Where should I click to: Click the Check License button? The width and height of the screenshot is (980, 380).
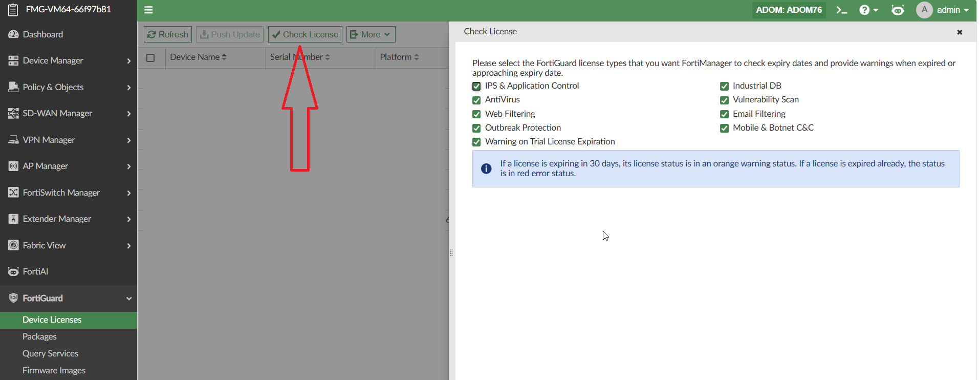pyautogui.click(x=305, y=34)
